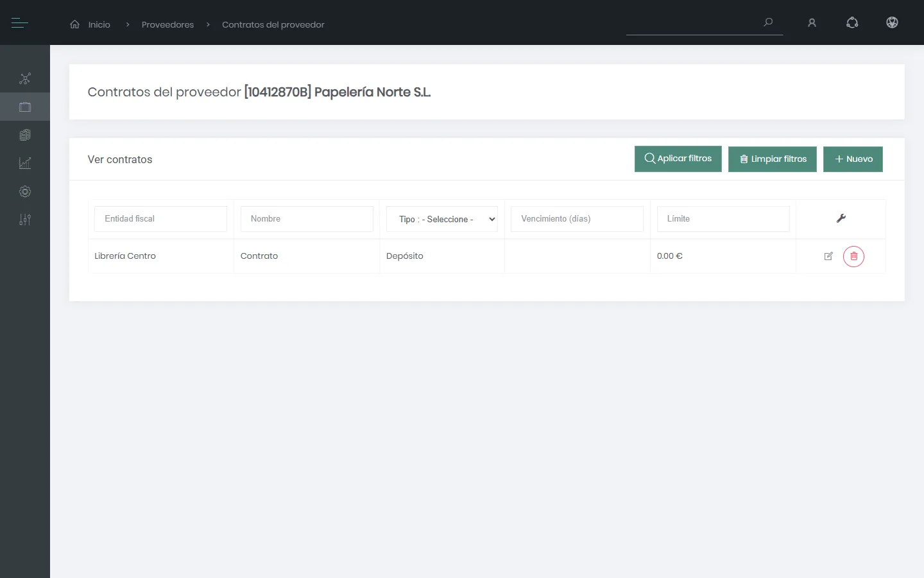
Task: Toggle the hamburger sidebar menu
Action: pyautogui.click(x=20, y=23)
